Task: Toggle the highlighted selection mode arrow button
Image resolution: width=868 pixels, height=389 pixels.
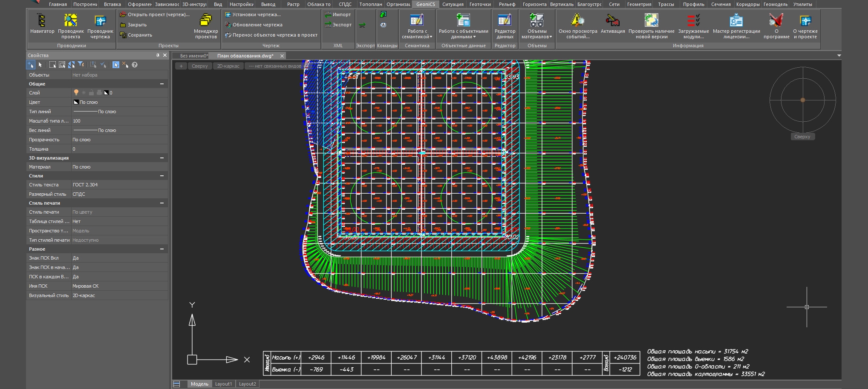Action: click(116, 65)
